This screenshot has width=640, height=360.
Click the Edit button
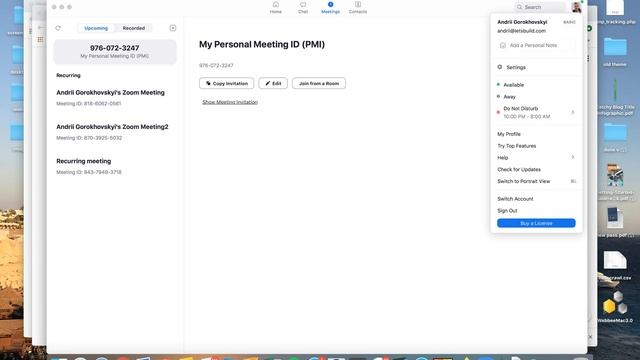(x=273, y=83)
